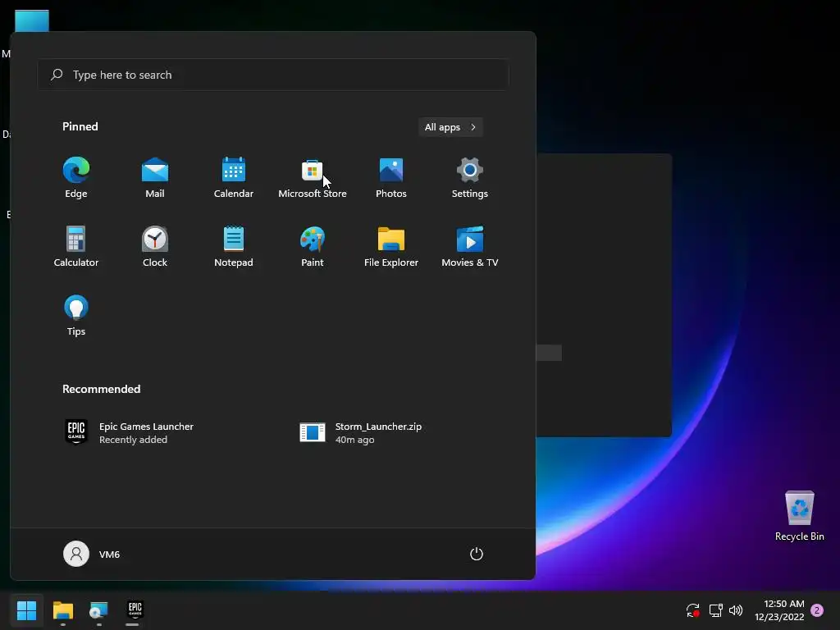The image size is (840, 630).
Task: Open the clock showing 12:50 AM
Action: point(779,610)
